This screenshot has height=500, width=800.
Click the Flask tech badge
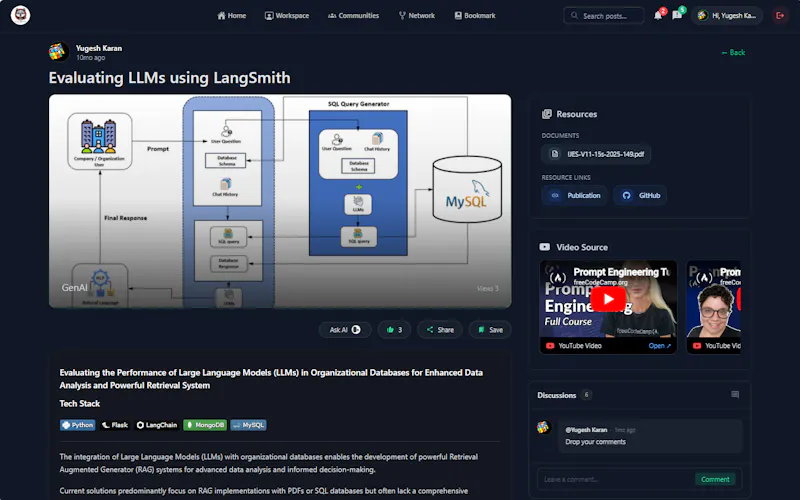click(115, 424)
